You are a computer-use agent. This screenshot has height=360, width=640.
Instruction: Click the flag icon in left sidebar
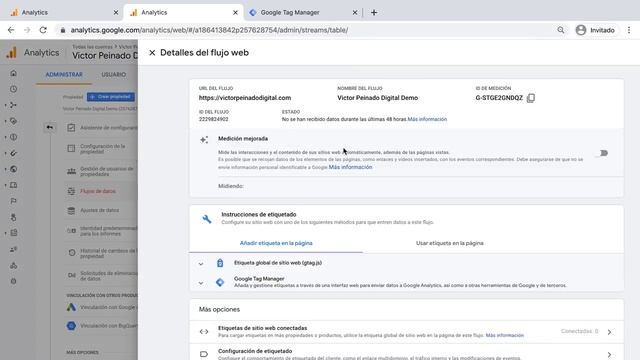click(x=13, y=201)
